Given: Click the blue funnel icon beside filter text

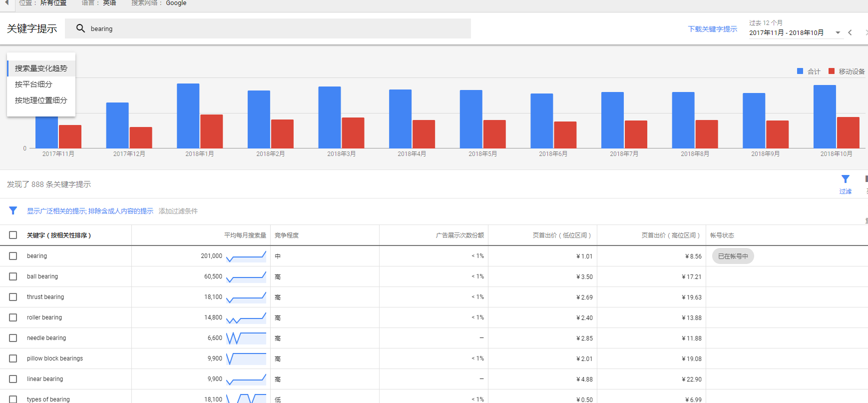Looking at the screenshot, I should pyautogui.click(x=13, y=211).
